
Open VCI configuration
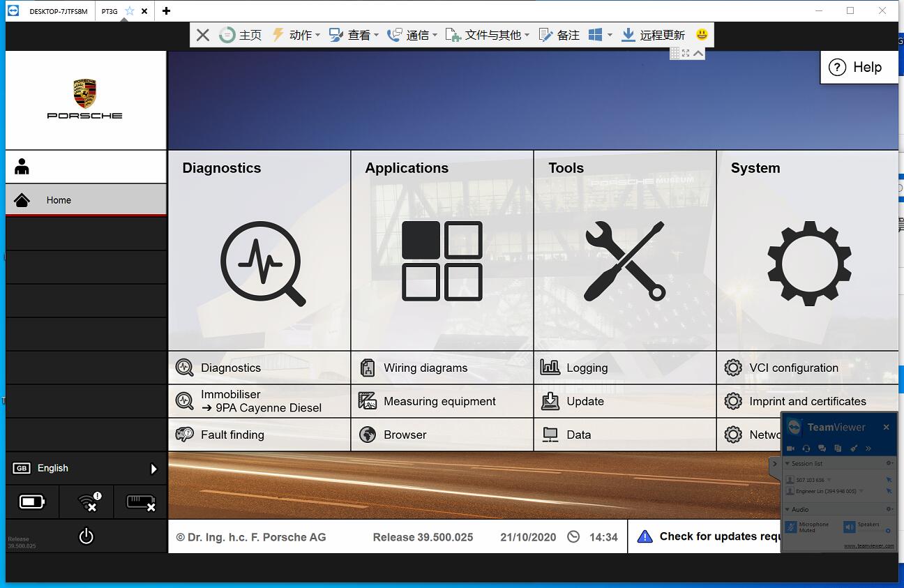click(x=808, y=368)
